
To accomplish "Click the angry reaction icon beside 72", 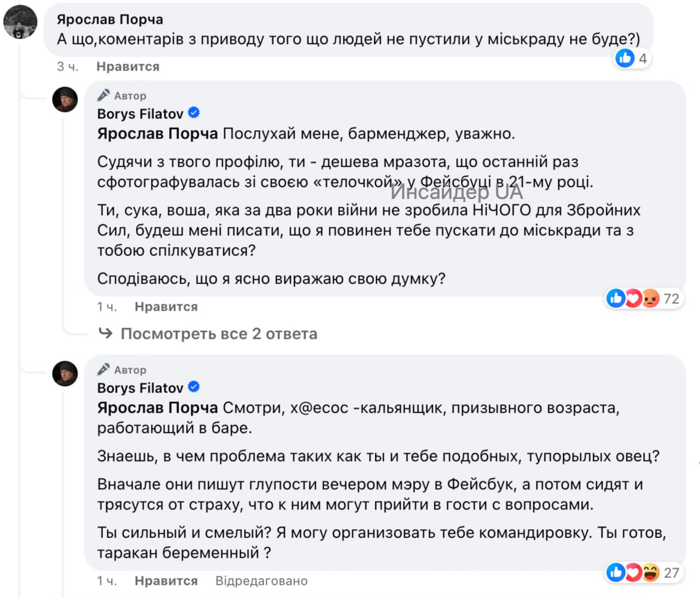I will (x=650, y=298).
